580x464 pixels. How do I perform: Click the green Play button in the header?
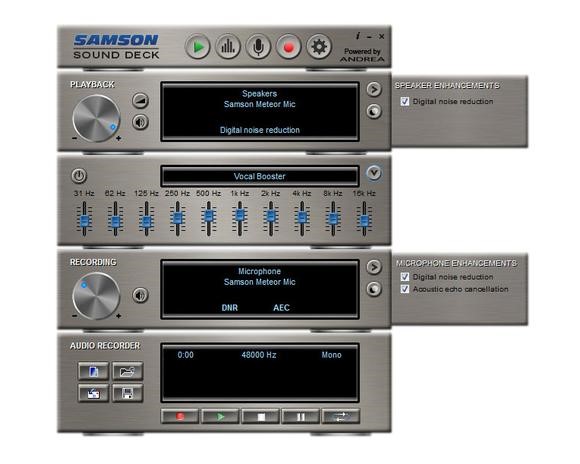[198, 47]
